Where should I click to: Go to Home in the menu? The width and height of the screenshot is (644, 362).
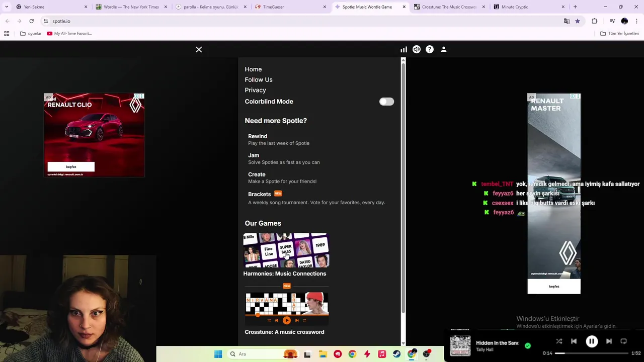[253, 69]
